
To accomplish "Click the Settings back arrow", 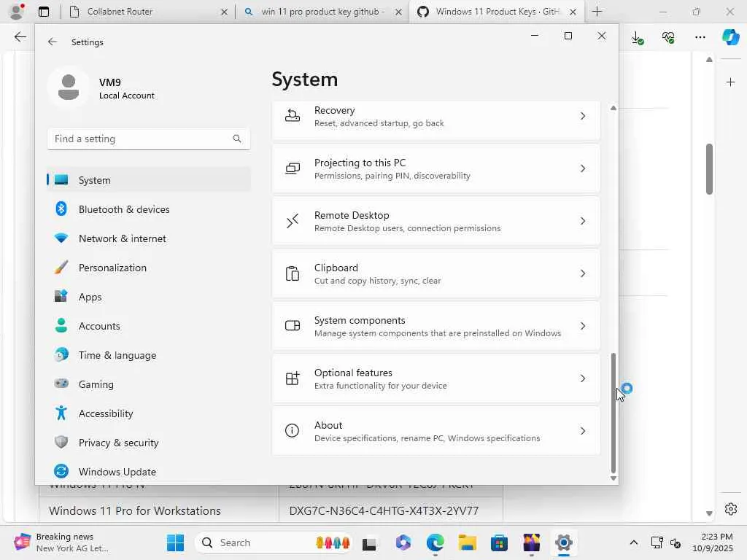I will tap(53, 42).
